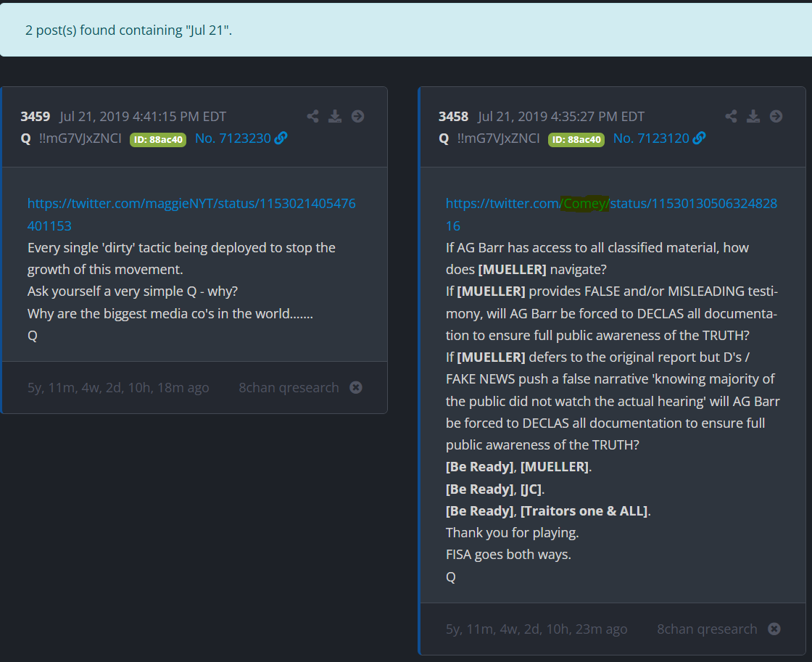Click the chain-link icon beside No. 7123230

coord(281,138)
